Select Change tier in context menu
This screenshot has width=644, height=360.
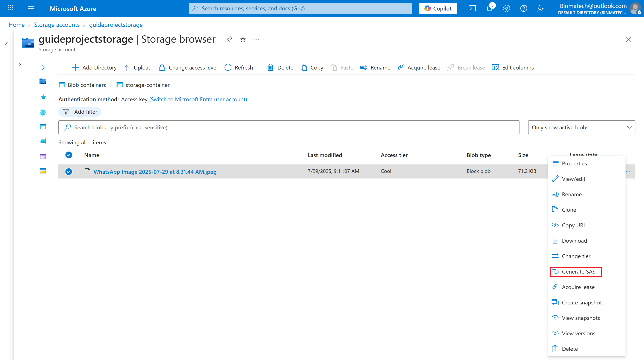click(576, 256)
